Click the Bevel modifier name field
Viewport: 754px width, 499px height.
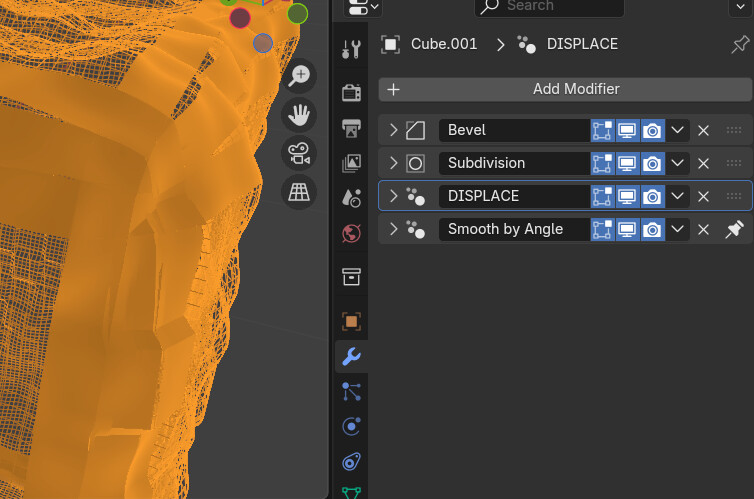(515, 130)
